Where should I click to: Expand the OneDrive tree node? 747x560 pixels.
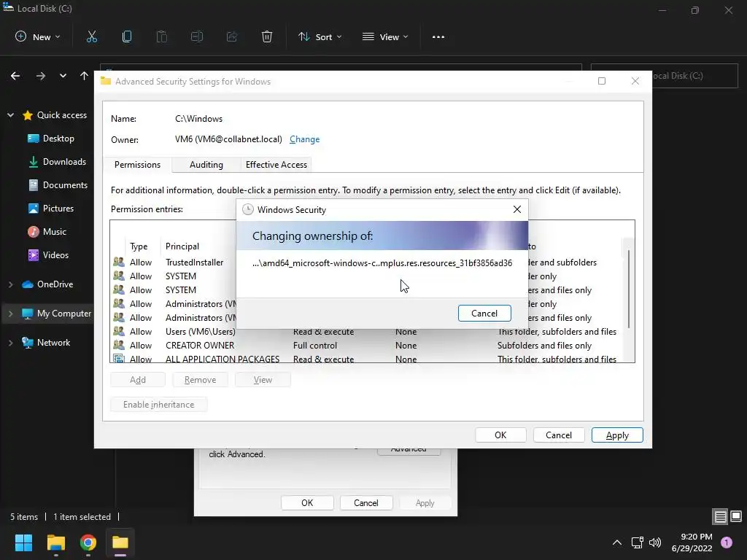click(10, 284)
